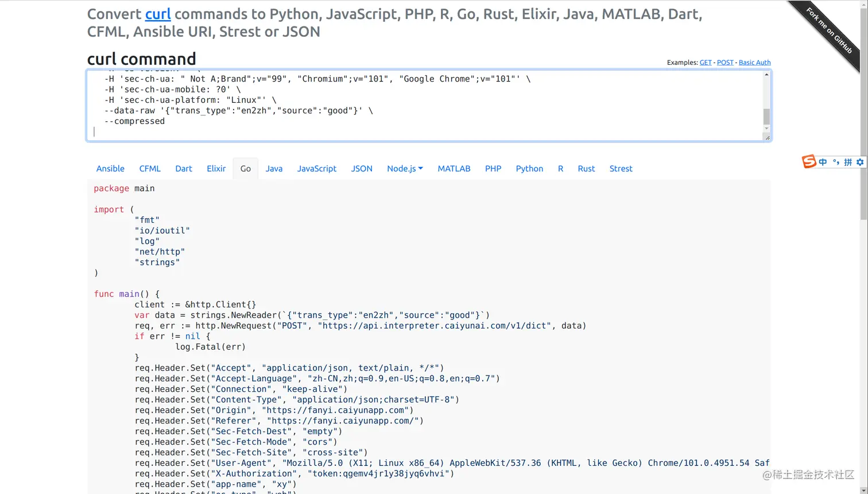Image resolution: width=868 pixels, height=494 pixels.
Task: Click textarea scrollbar down arrow
Action: (766, 128)
